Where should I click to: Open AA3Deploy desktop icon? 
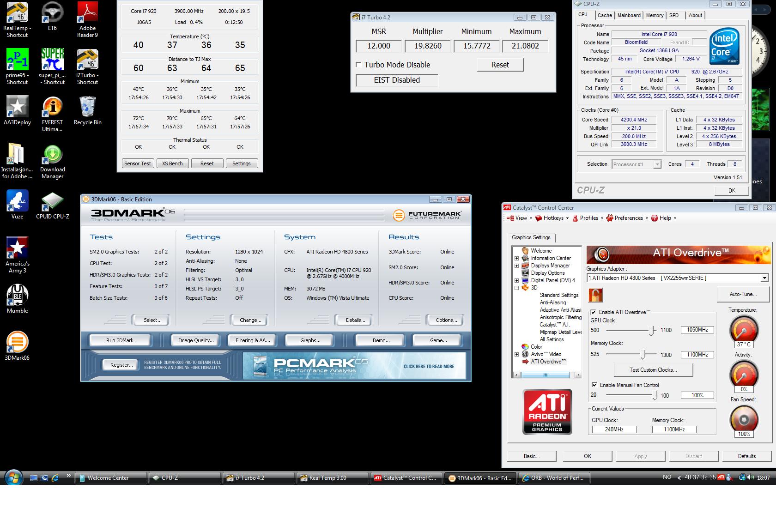point(17,111)
